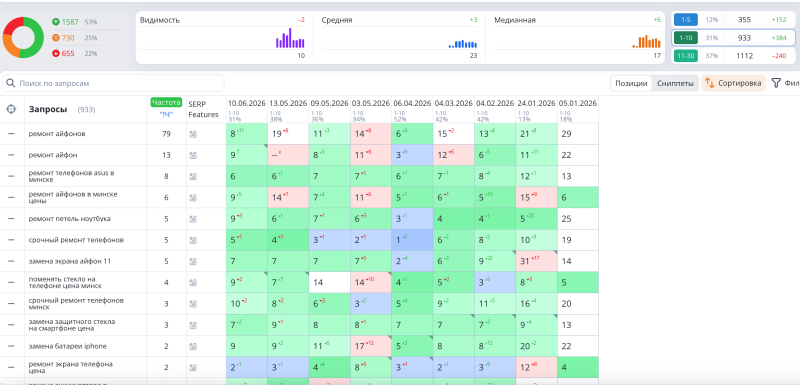Click position 29 in ремонт айфонов row

566,134
